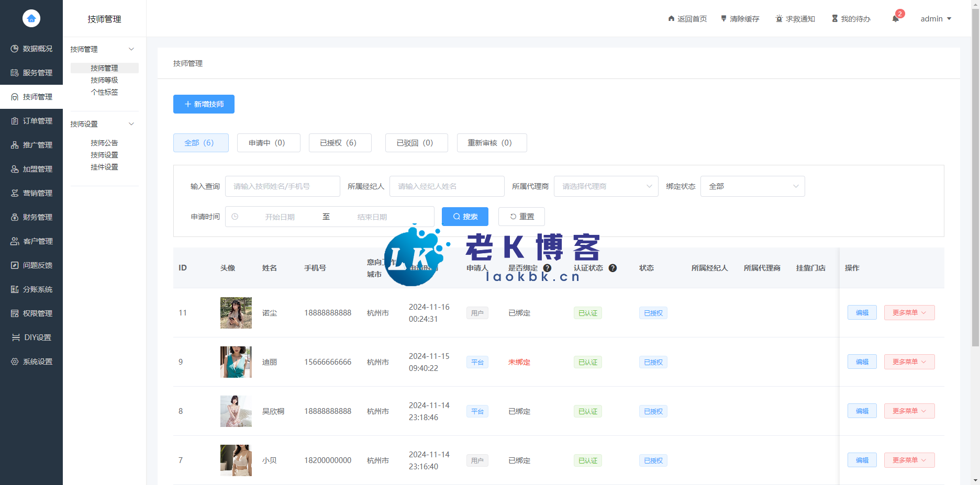Switch to the 申请中 (0) tab
Viewport: 980px width, 485px height.
tap(268, 143)
